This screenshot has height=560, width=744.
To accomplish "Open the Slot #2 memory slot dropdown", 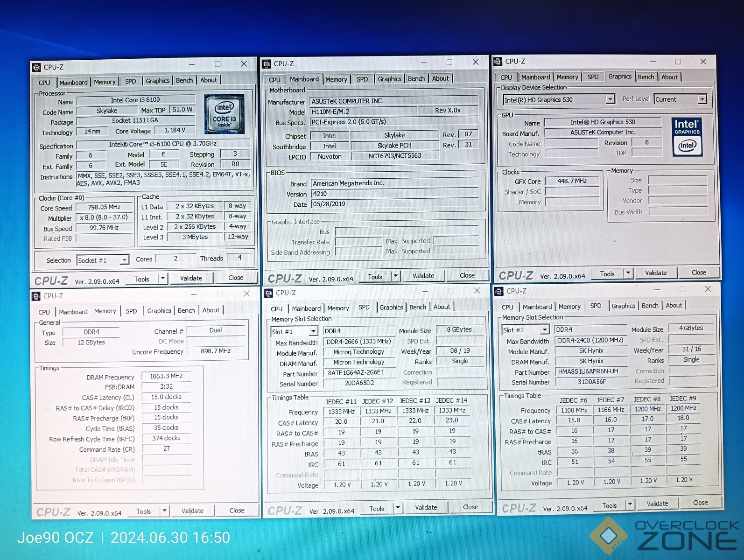I will tap(544, 330).
